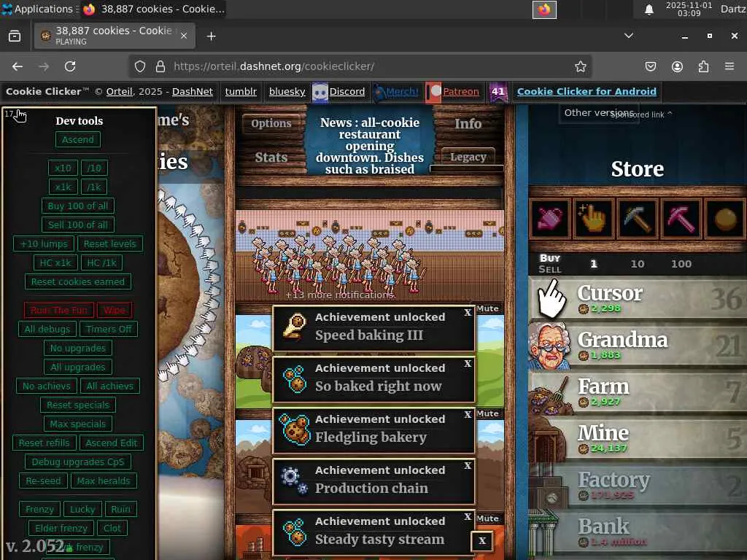Click the Steady tasty stream achievement icon

[x=295, y=531]
